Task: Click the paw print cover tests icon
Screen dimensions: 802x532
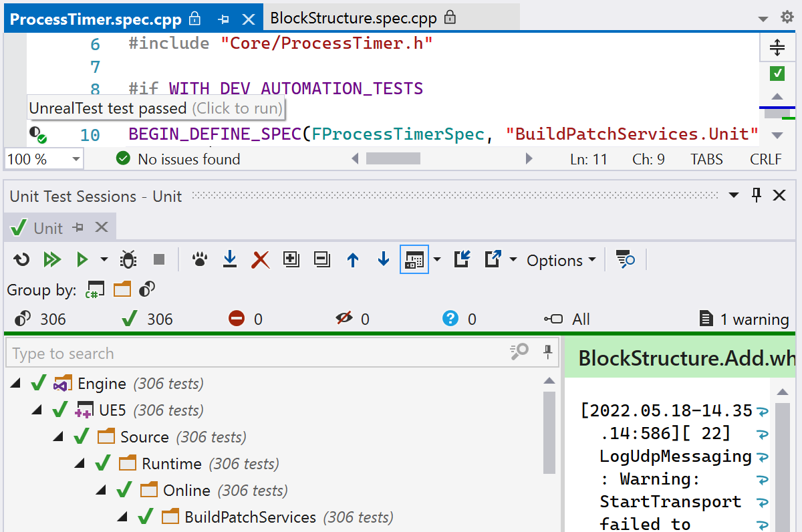Action: point(199,260)
